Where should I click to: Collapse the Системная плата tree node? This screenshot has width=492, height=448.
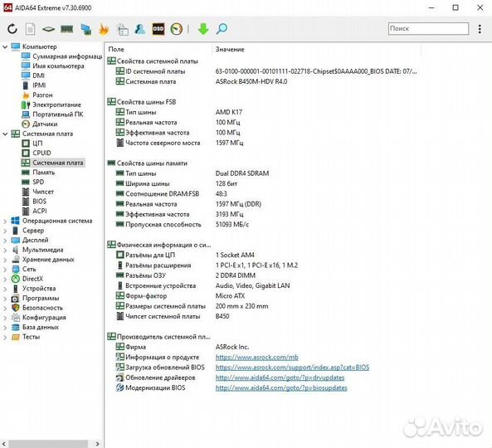point(5,134)
